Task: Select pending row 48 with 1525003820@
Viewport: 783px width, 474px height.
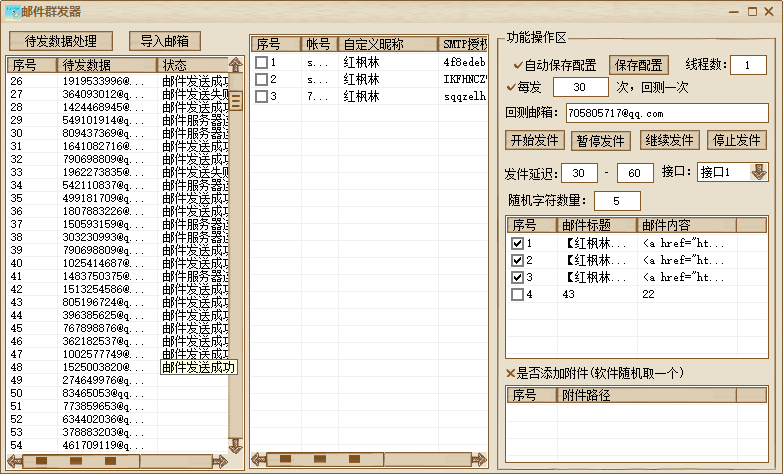Action: [x=118, y=367]
